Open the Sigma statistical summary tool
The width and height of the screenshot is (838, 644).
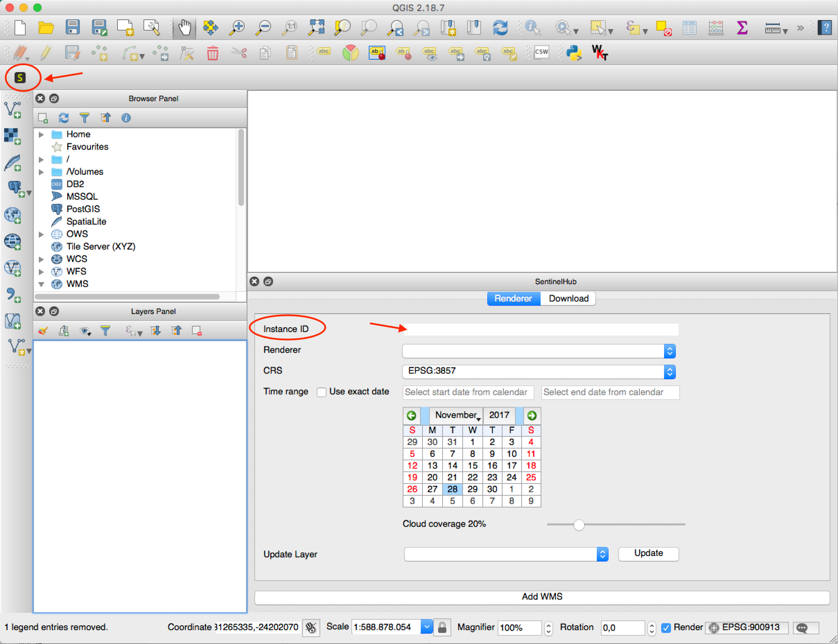[742, 28]
